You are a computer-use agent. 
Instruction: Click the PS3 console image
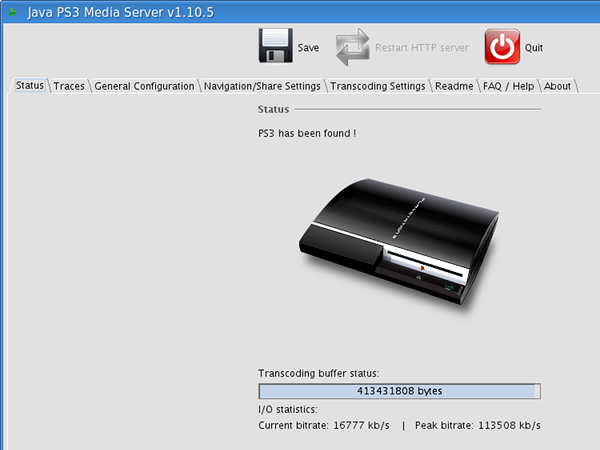coord(399,242)
